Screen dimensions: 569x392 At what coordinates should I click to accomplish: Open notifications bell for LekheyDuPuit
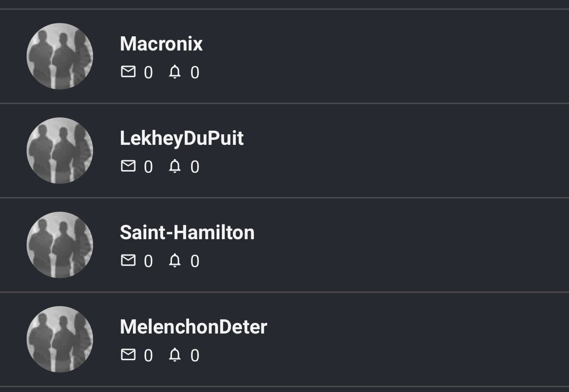click(175, 166)
